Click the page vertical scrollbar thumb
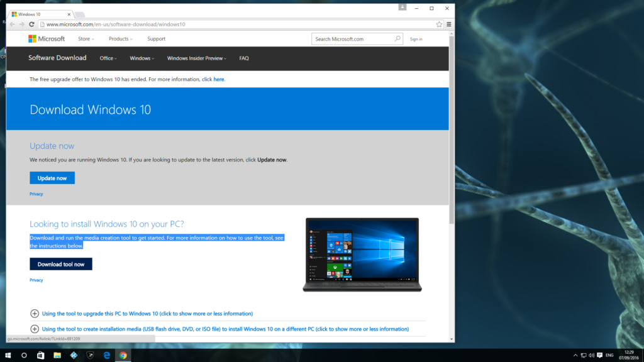 pos(452,131)
